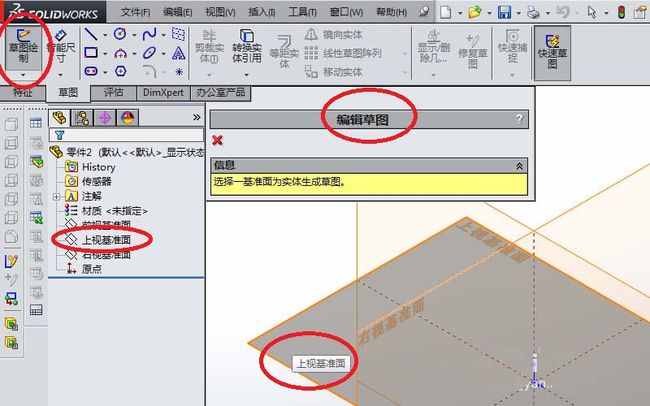This screenshot has height=406, width=650.
Task: Open the Rectangle tool dropdown arrow
Action: pos(105,53)
